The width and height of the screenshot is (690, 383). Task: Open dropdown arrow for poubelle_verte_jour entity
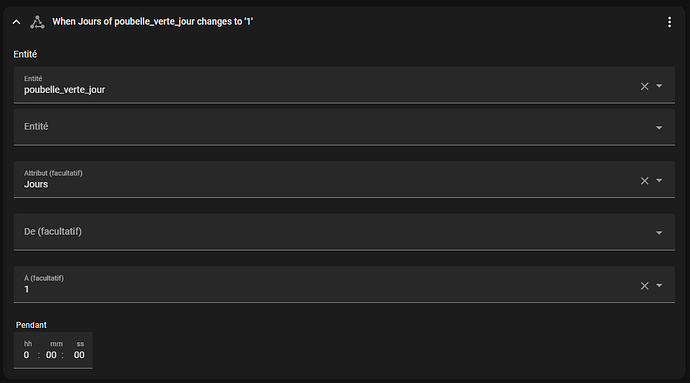point(659,86)
